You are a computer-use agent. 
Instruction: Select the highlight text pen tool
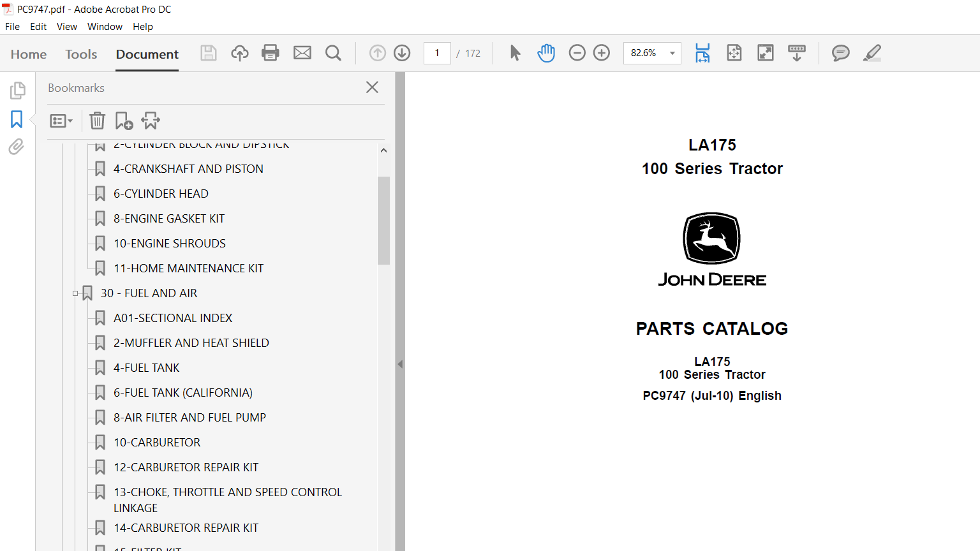pos(872,53)
